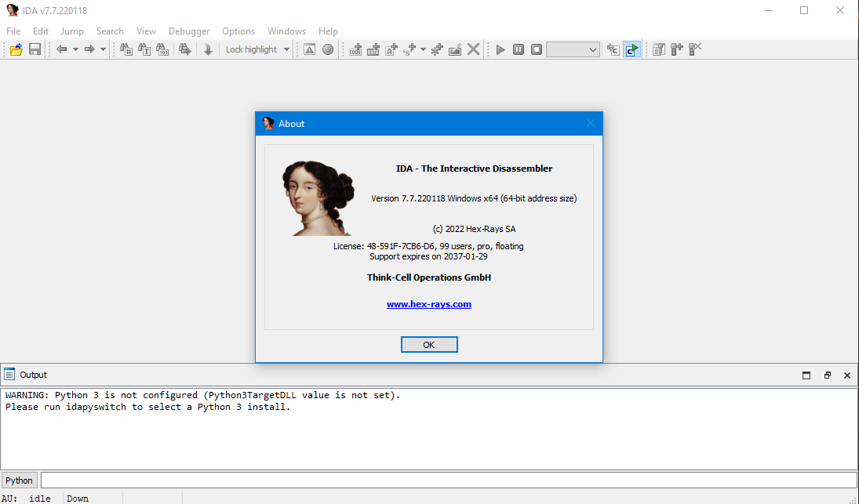859x504 pixels.
Task: Click the down arrow toolbar icon
Action: 208,49
